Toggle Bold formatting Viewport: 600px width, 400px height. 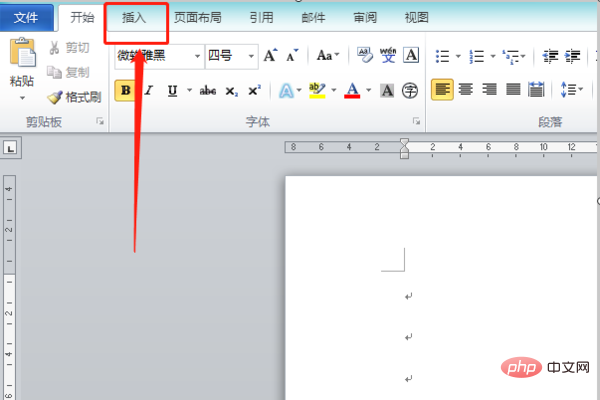coord(125,90)
